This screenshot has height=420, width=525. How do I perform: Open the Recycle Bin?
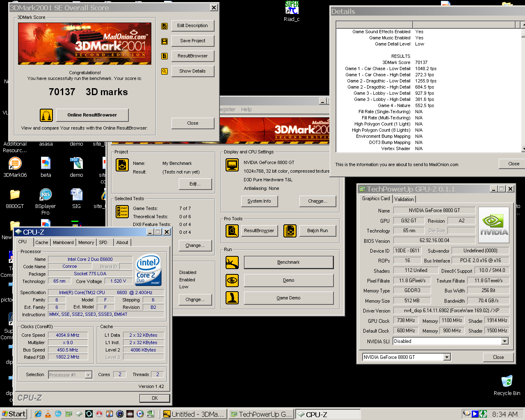(507, 385)
